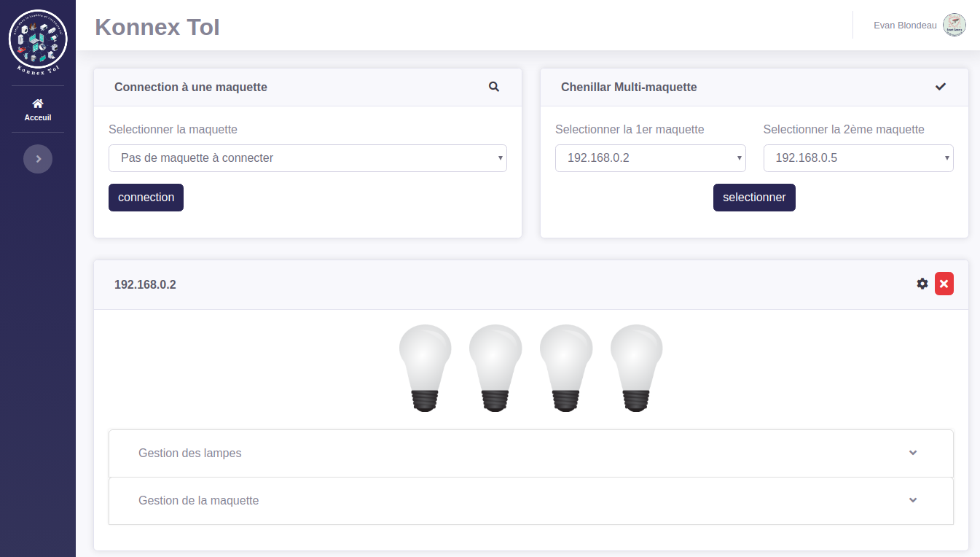
Task: Expand the Gestion de la maquette section
Action: pos(530,501)
